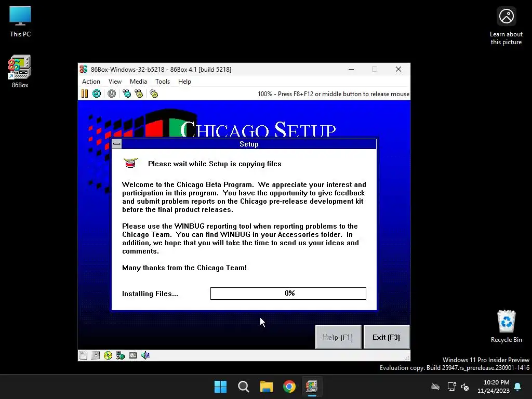This screenshot has height=399, width=532.
Task: Open the Media menu
Action: tap(138, 82)
